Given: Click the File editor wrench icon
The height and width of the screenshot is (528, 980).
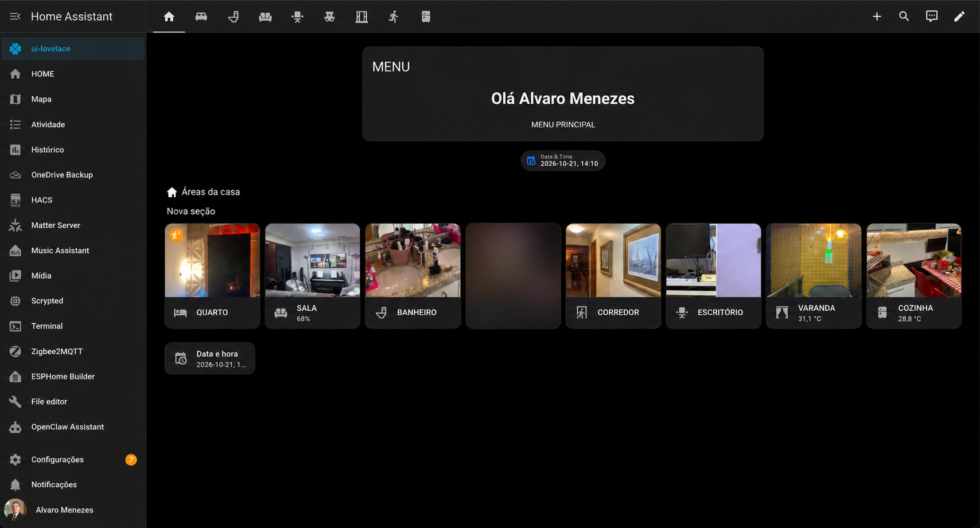Looking at the screenshot, I should coord(15,402).
